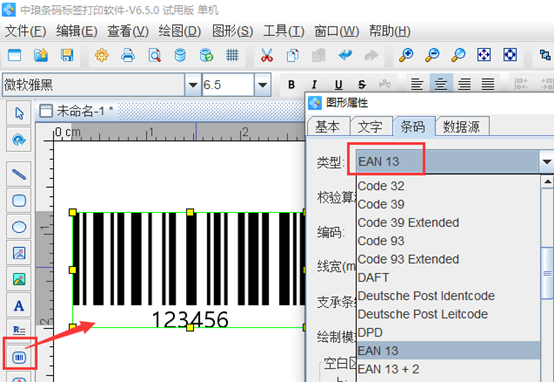554x382 pixels.
Task: Open the 帮助(H) menu
Action: (390, 31)
